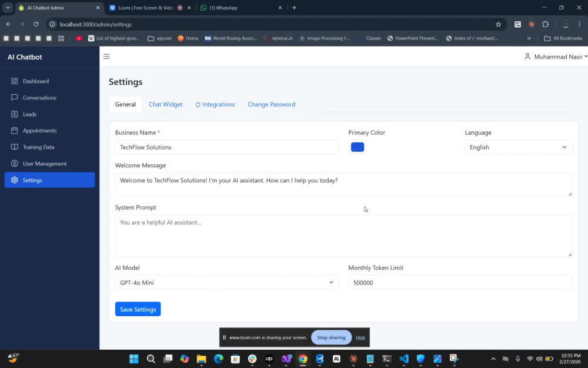Open the AI Model dropdown
Viewport: 588px width, 368px height.
click(x=227, y=283)
